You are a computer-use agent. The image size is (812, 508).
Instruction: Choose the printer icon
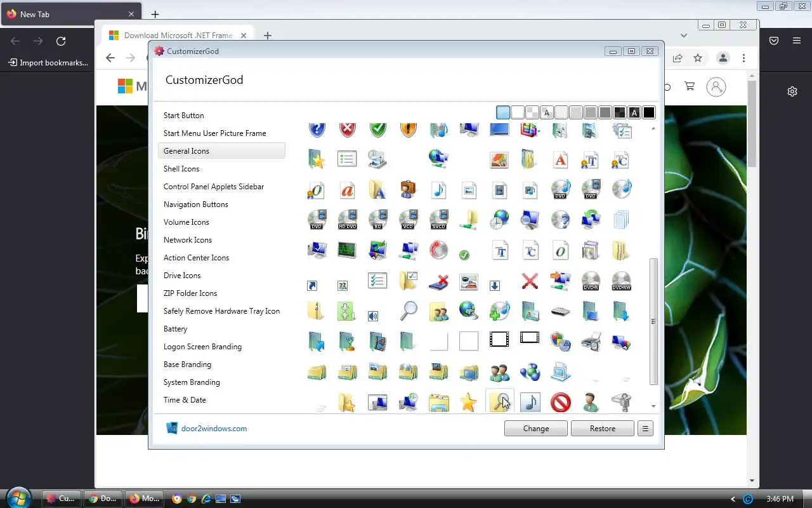coord(591,342)
